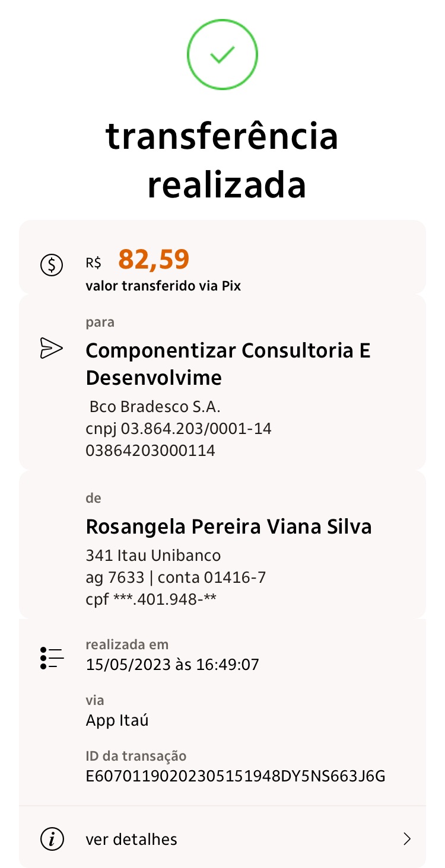Viewport: 445px width, 868px height.
Task: Tap the transaction date and time
Action: (173, 664)
